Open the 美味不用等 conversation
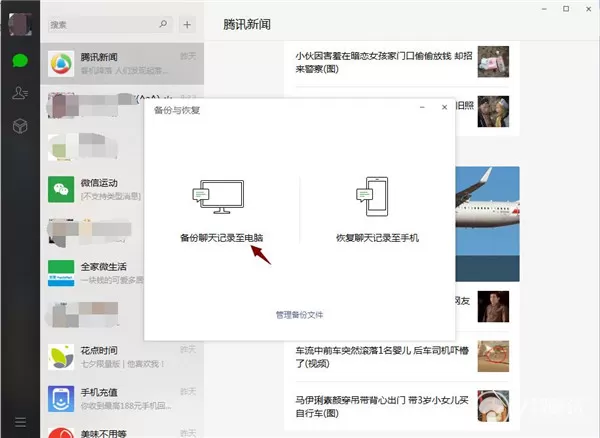Viewport: 600px width, 438px height. [122, 431]
